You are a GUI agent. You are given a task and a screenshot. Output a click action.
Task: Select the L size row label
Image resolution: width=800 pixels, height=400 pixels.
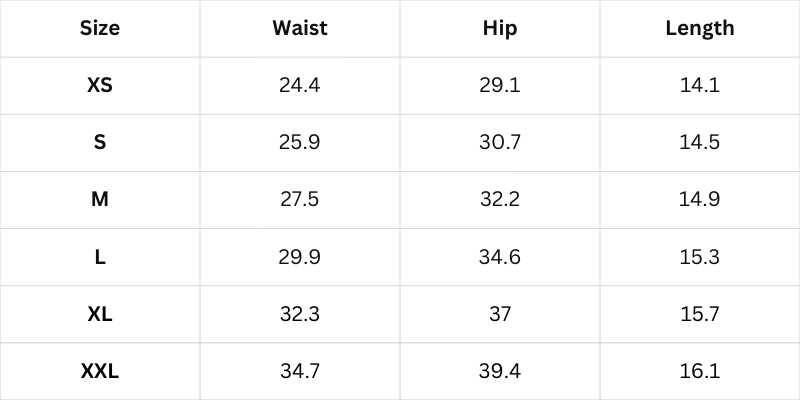(100, 257)
